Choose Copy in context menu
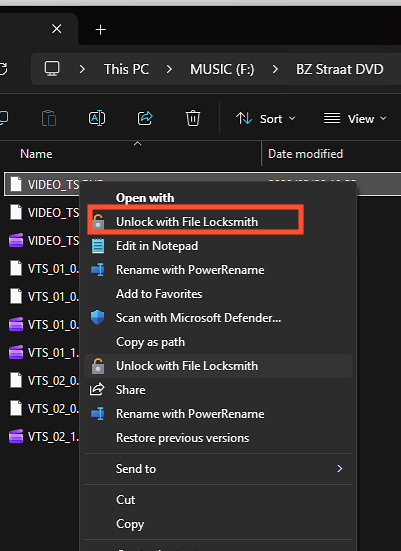 click(x=218, y=524)
